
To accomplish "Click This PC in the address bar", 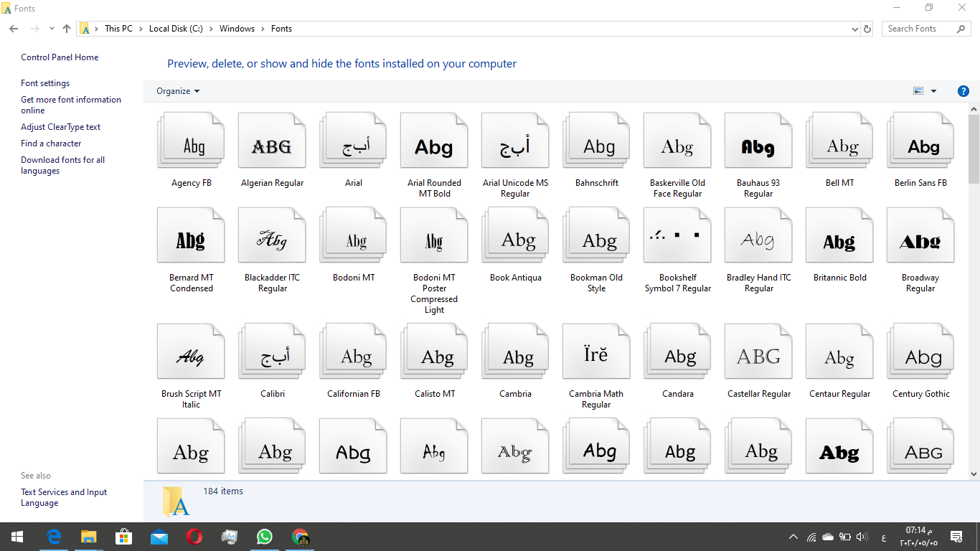I will 118,29.
